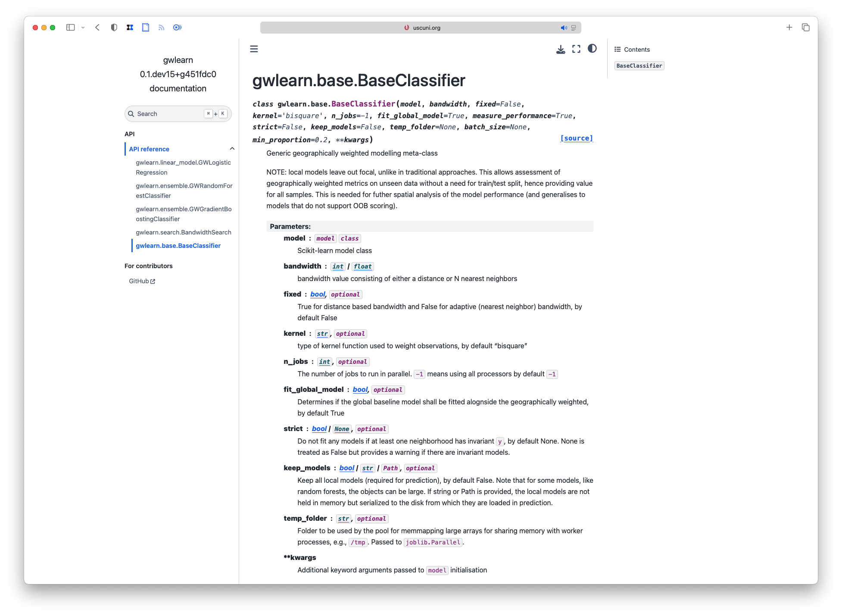842x616 pixels.
Task: Open the tab overview icon
Action: click(805, 28)
